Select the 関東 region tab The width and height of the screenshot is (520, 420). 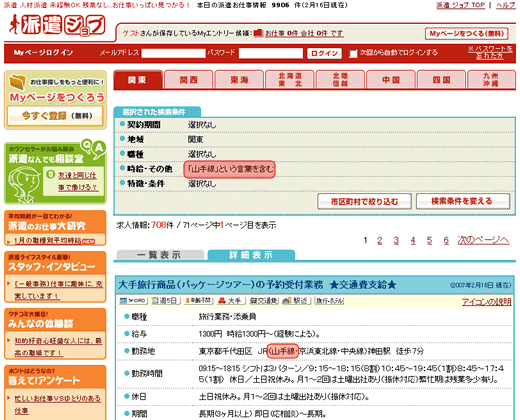138,80
